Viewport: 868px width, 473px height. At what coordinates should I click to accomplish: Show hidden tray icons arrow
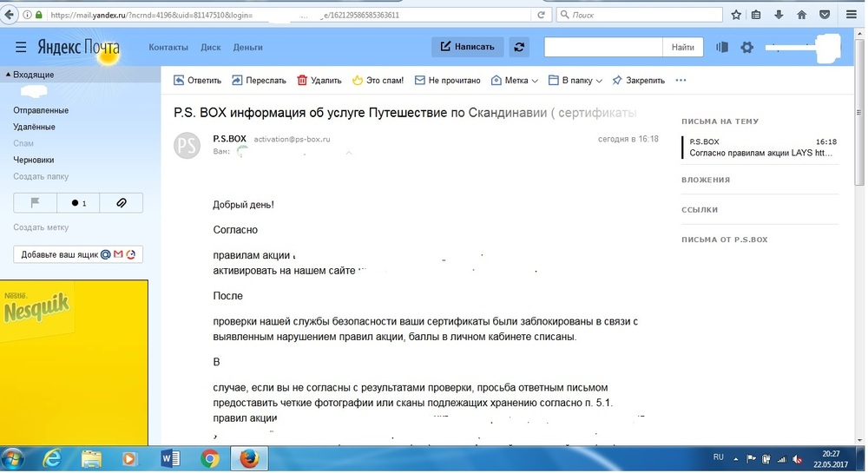pyautogui.click(x=736, y=458)
